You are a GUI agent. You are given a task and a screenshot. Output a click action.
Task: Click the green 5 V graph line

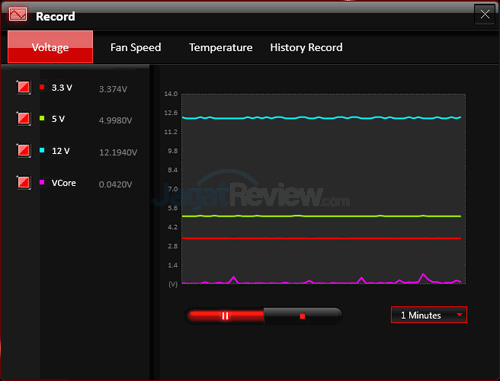(x=321, y=216)
